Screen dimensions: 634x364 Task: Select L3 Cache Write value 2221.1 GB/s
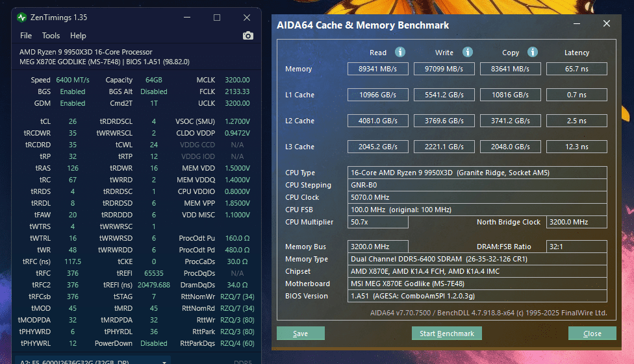(444, 146)
